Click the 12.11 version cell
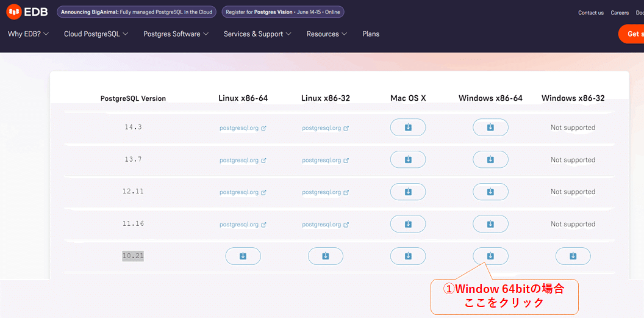This screenshot has width=644, height=318. tap(133, 191)
